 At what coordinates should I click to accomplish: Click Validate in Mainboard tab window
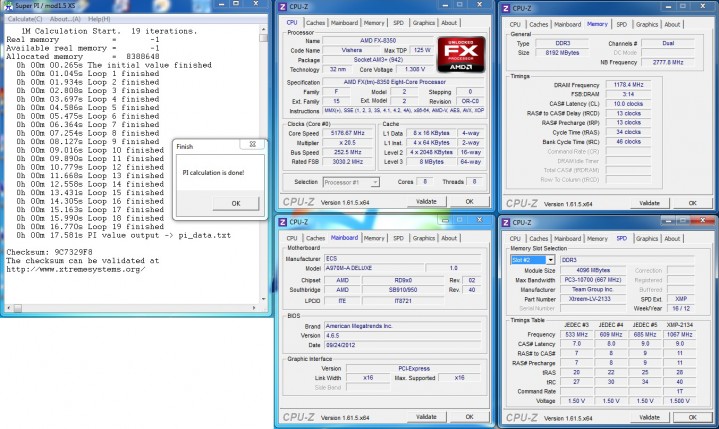click(426, 417)
